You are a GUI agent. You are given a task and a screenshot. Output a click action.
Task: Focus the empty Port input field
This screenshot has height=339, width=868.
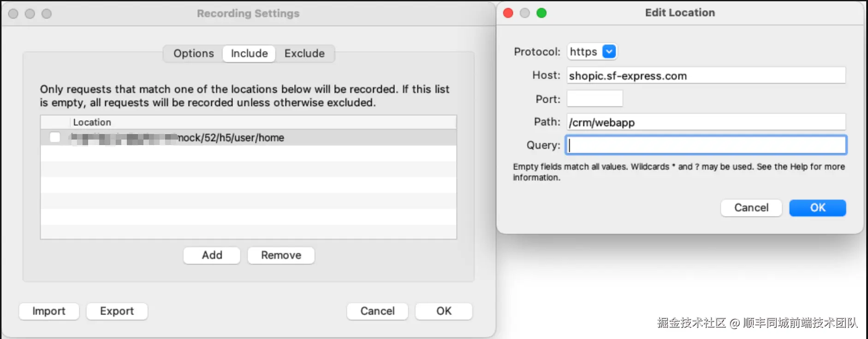pyautogui.click(x=595, y=99)
